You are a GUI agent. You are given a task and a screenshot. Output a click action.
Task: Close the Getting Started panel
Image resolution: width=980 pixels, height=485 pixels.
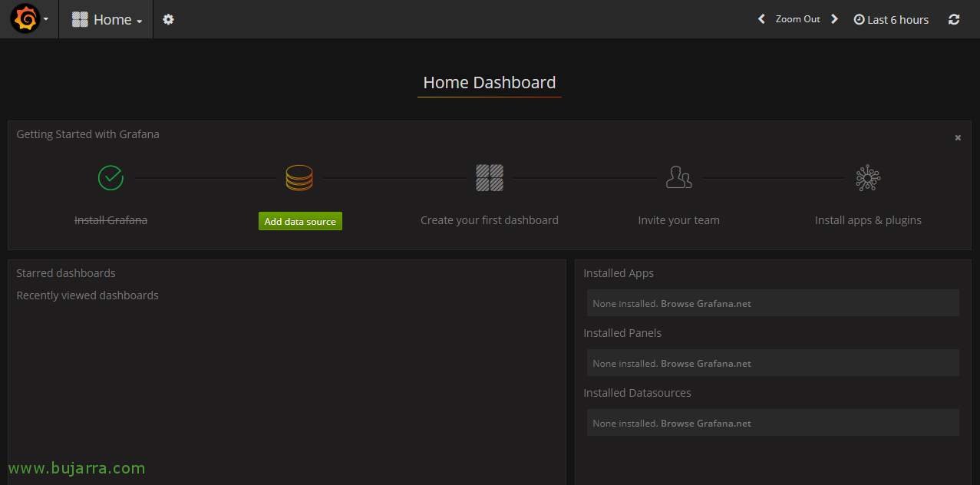coord(958,138)
